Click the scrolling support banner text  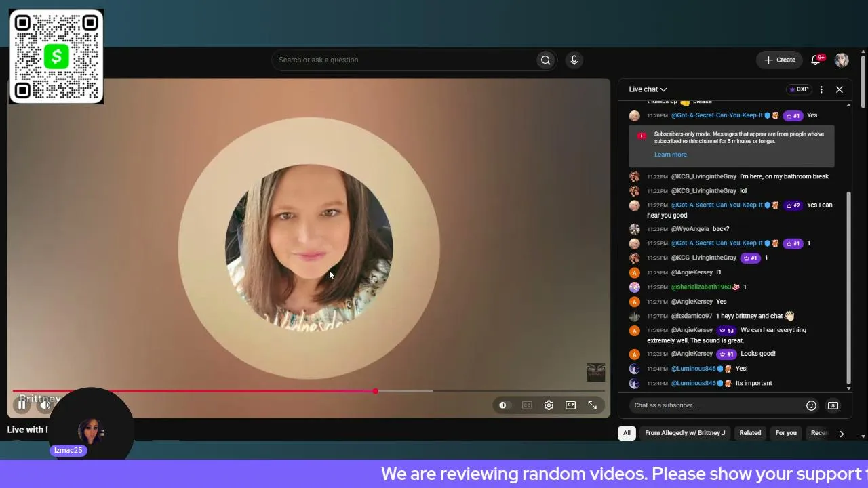point(624,473)
